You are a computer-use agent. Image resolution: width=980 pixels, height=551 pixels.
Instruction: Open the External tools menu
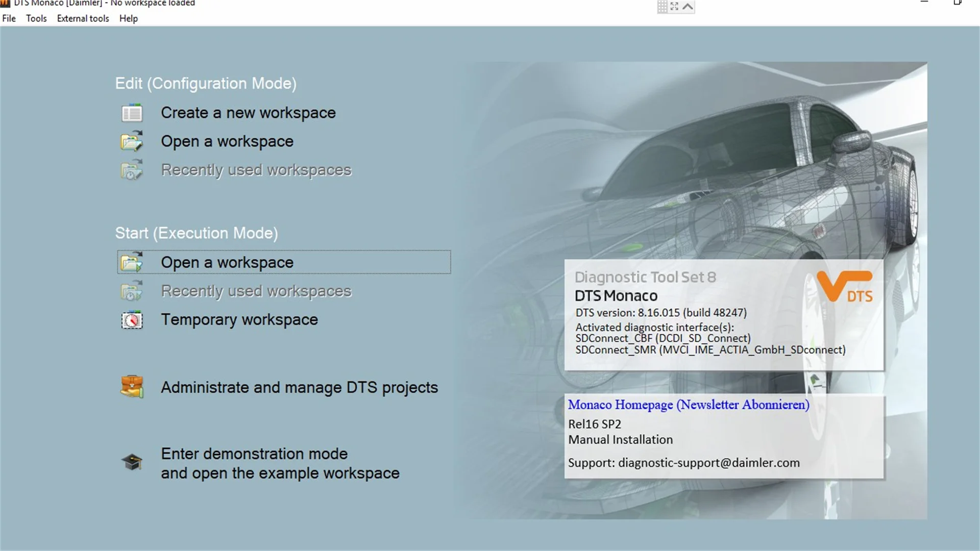click(x=83, y=18)
